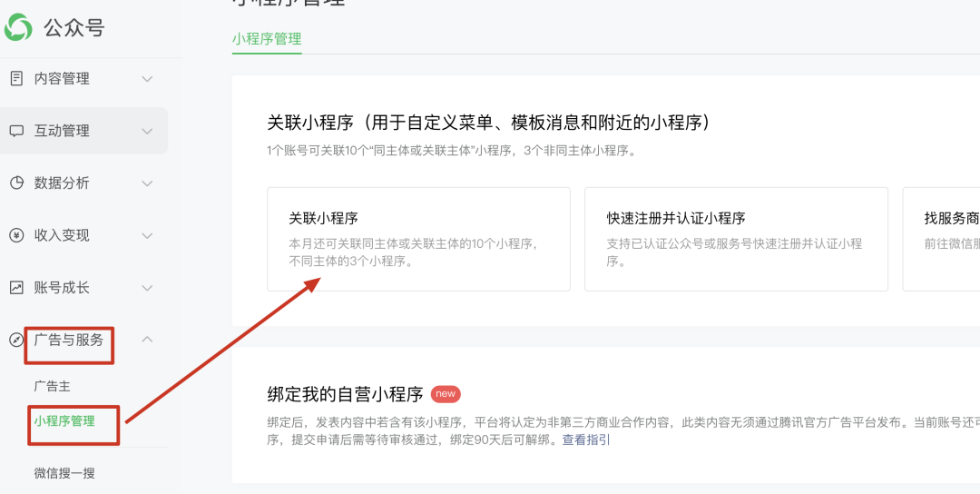Viewport: 980px width, 494px height.
Task: Open the 收入变现 menu label
Action: tap(62, 236)
